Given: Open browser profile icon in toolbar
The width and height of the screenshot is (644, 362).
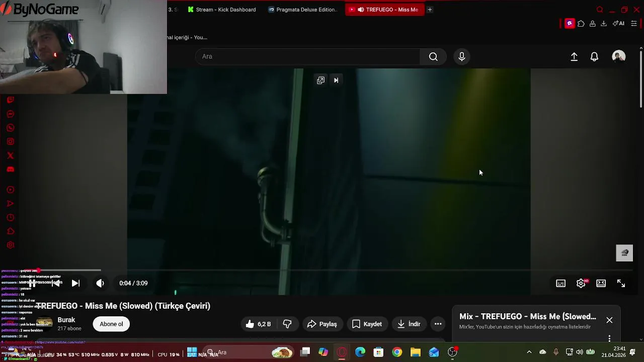Looking at the screenshot, I should tap(593, 23).
